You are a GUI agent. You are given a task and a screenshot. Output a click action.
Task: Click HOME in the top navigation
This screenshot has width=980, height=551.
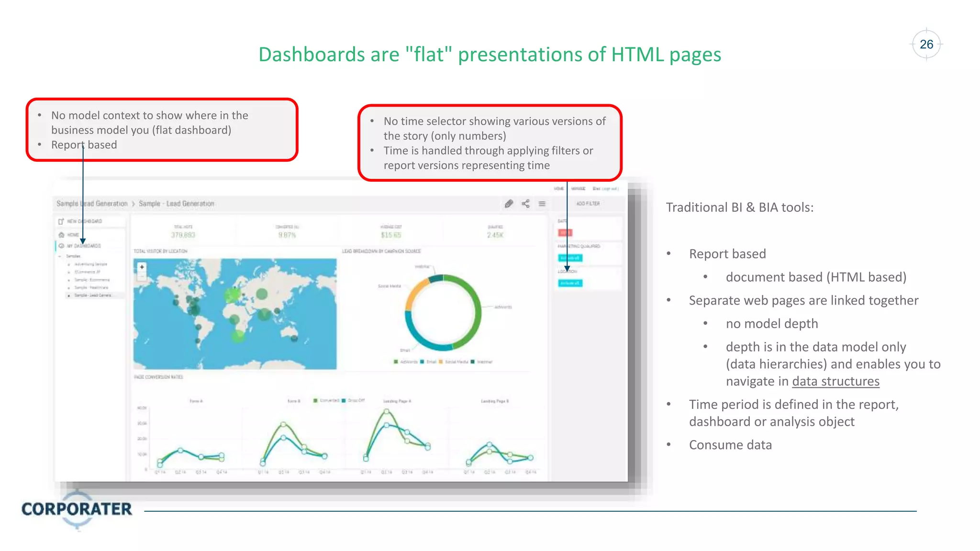559,189
